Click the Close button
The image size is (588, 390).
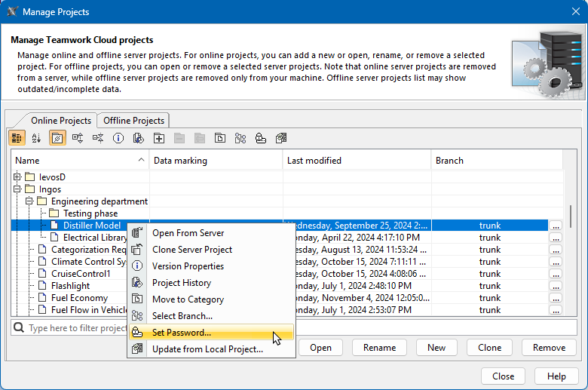503,376
